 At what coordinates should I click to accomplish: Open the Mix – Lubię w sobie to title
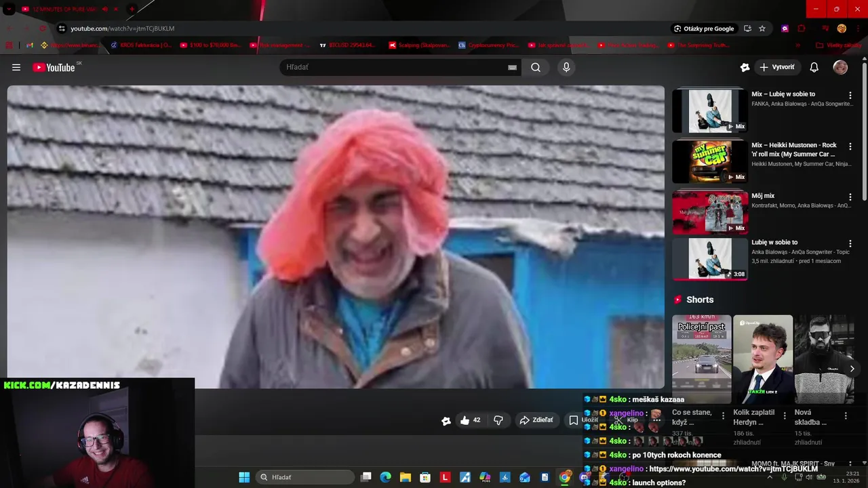pos(783,94)
